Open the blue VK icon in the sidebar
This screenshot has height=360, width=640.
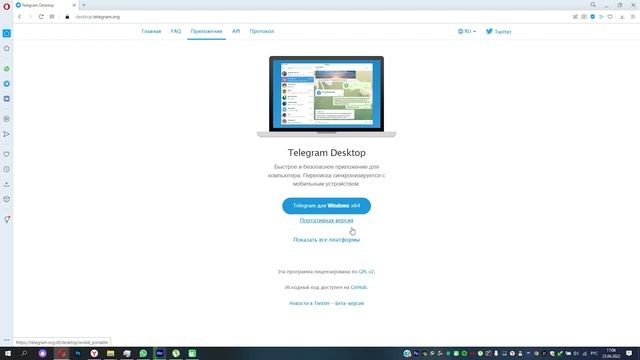click(7, 99)
